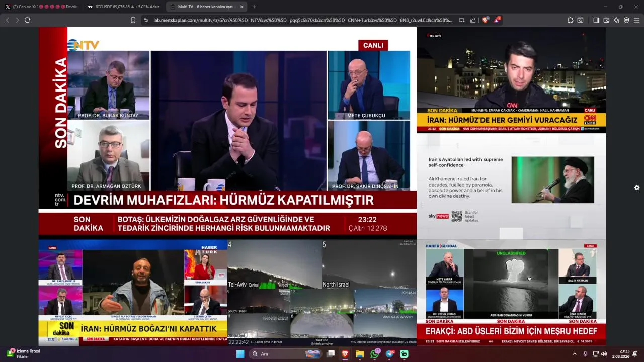Open Multi TV settings gear icon
The image size is (644, 362).
(637, 188)
